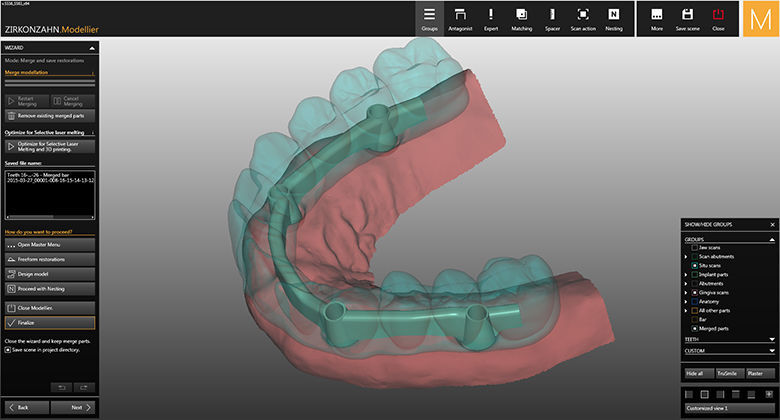Expand the All other parts tree arrow

[x=686, y=311]
